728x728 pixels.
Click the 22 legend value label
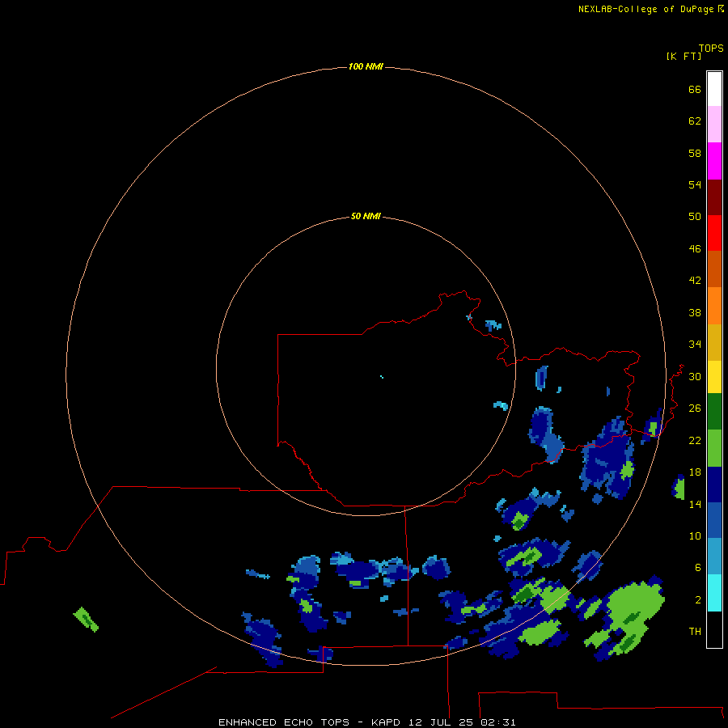pos(695,440)
